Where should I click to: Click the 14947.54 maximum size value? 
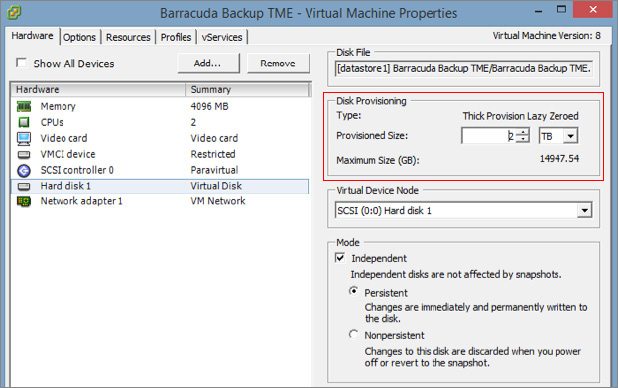[x=559, y=159]
